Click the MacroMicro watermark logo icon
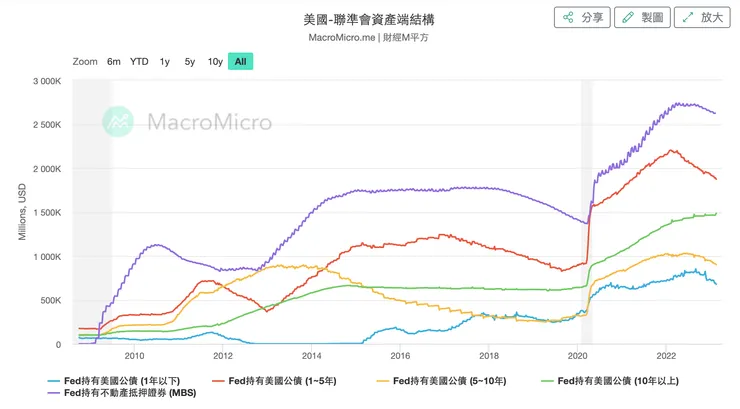 [122, 123]
